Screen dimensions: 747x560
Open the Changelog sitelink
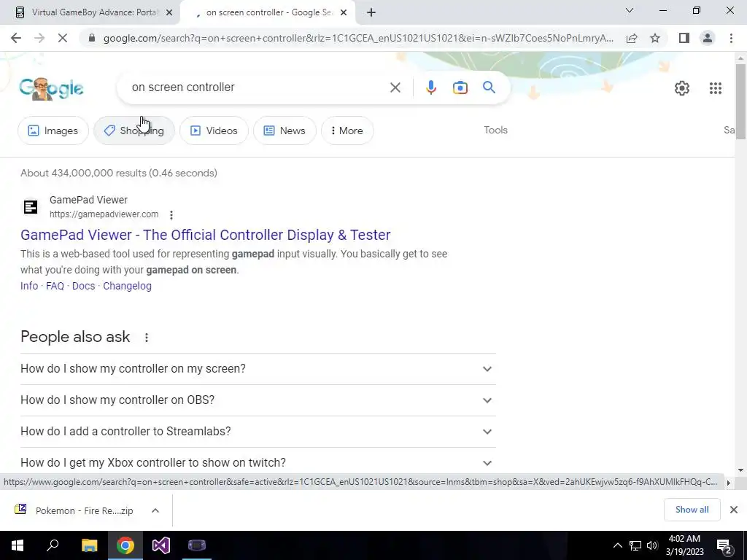click(127, 286)
